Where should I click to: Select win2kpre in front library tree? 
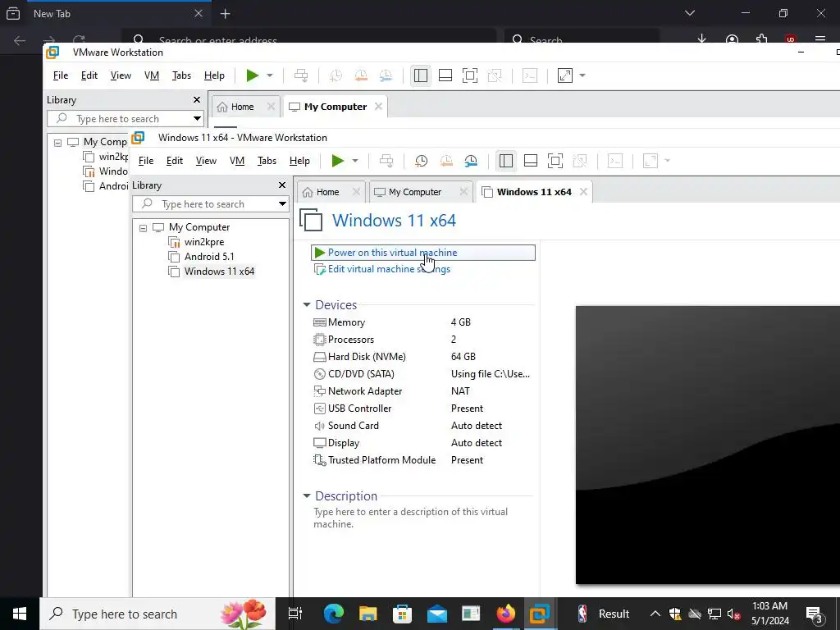(203, 242)
